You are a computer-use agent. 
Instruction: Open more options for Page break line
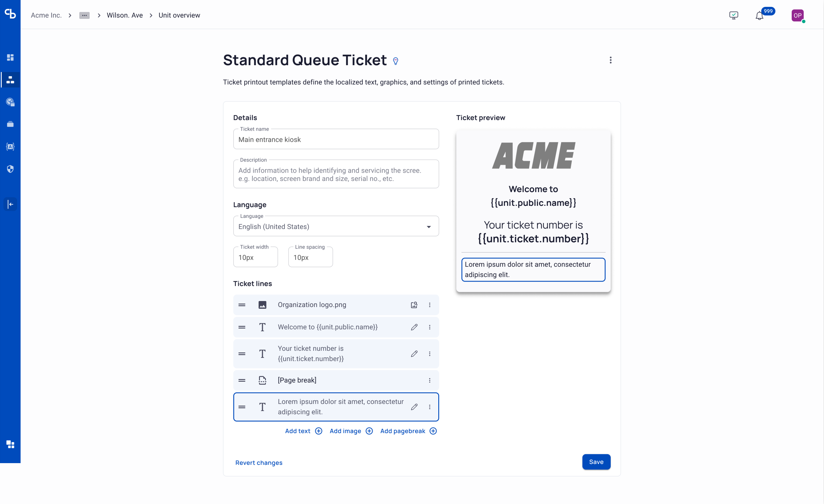429,380
